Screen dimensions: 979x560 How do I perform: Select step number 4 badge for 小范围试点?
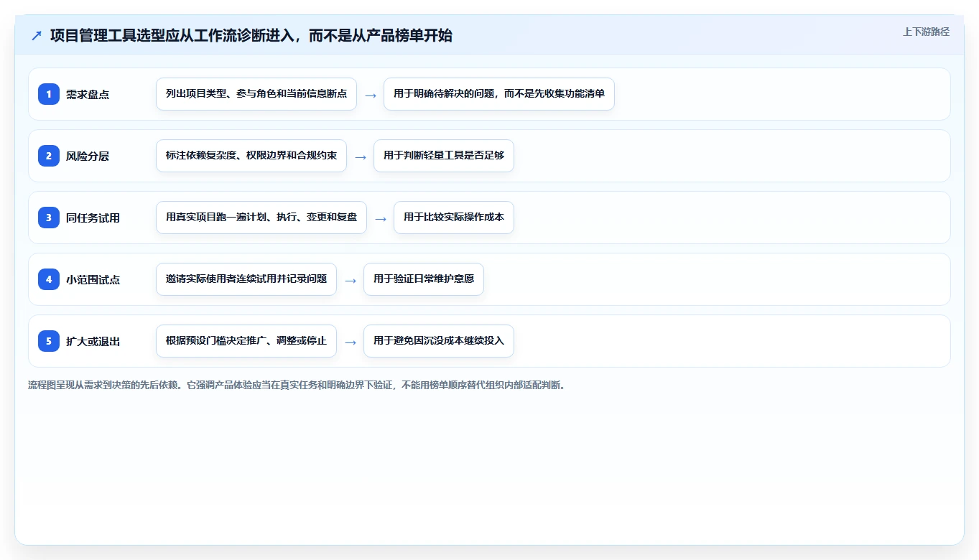[x=49, y=279]
